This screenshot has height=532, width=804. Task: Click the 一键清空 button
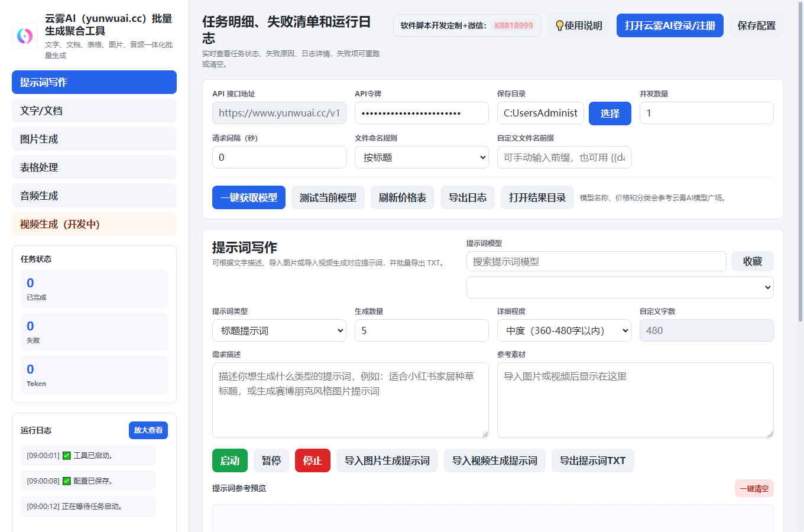[754, 489]
